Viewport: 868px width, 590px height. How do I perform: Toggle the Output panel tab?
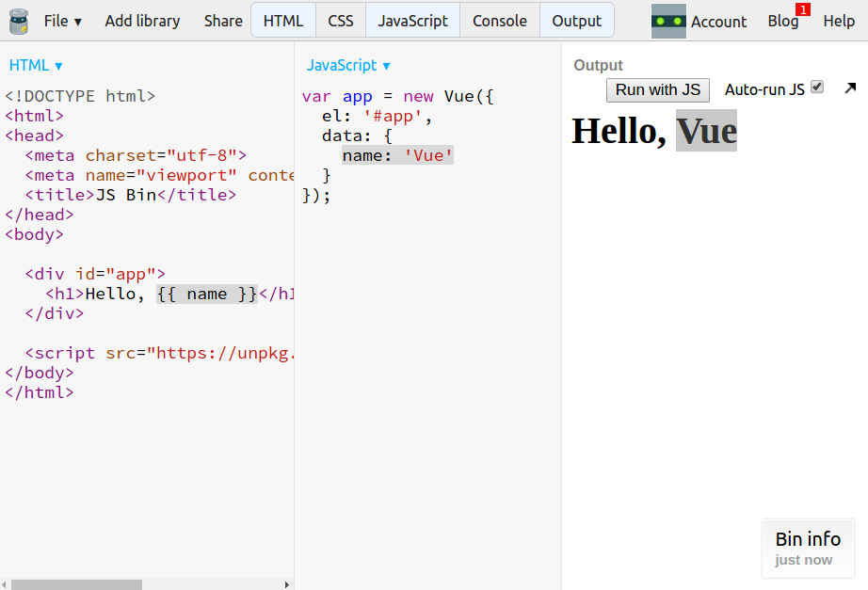coord(576,21)
